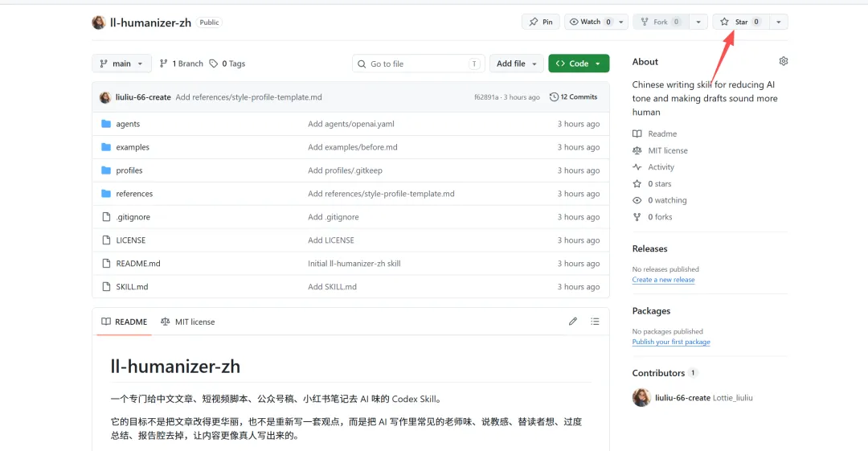Viewport: 868px width, 451px height.
Task: Switch to the README tab
Action: pyautogui.click(x=124, y=322)
